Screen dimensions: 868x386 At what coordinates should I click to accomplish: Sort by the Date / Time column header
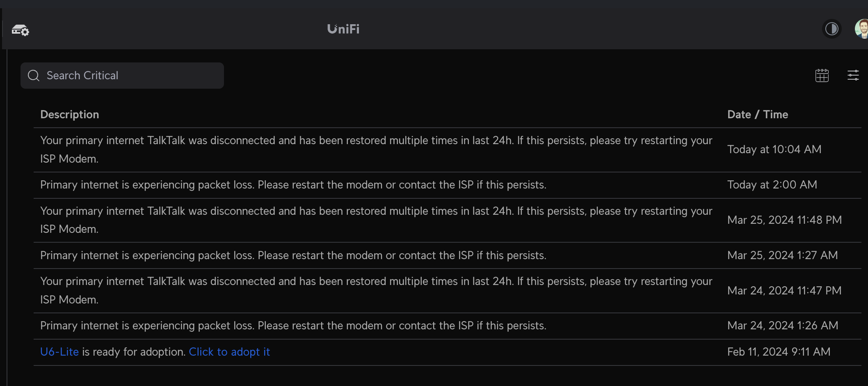[x=757, y=115]
